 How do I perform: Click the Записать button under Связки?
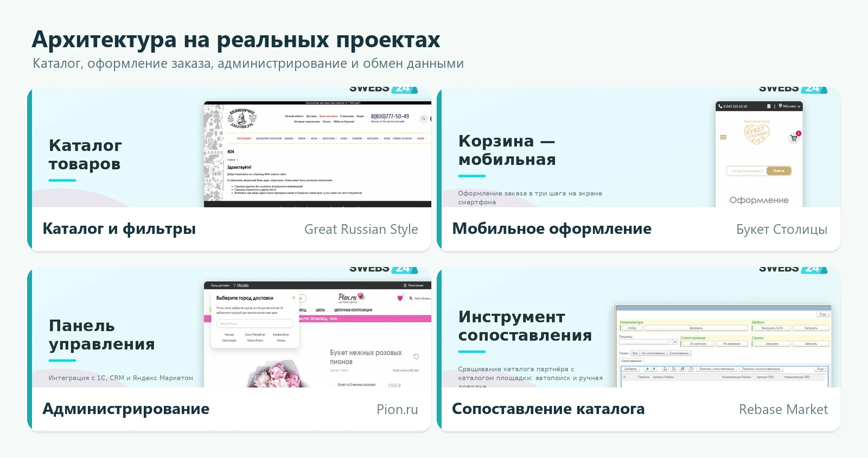811,343
